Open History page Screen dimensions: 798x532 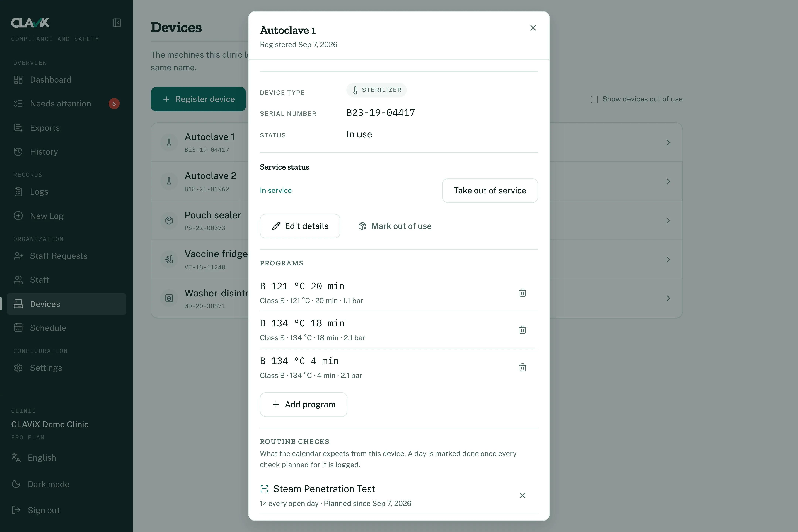coord(66,152)
